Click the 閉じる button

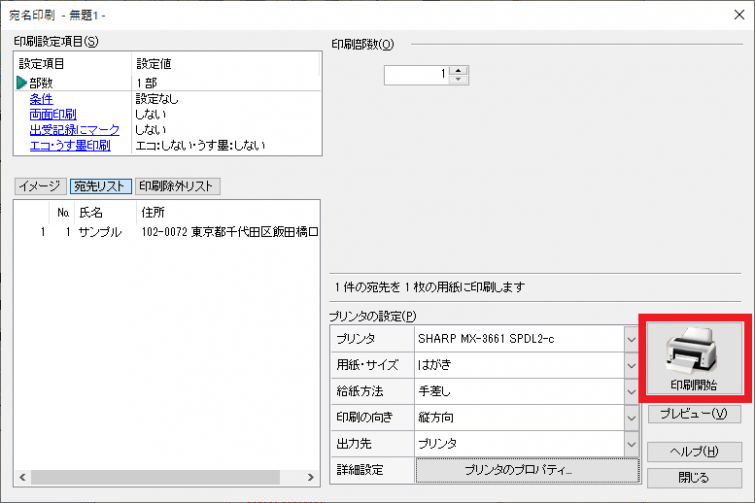[x=694, y=477]
